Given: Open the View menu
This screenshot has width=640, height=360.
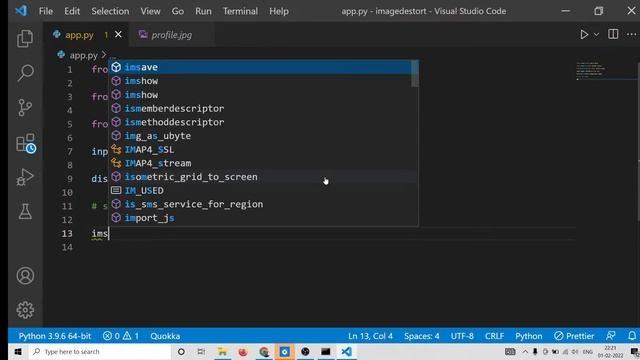Looking at the screenshot, I should (151, 11).
